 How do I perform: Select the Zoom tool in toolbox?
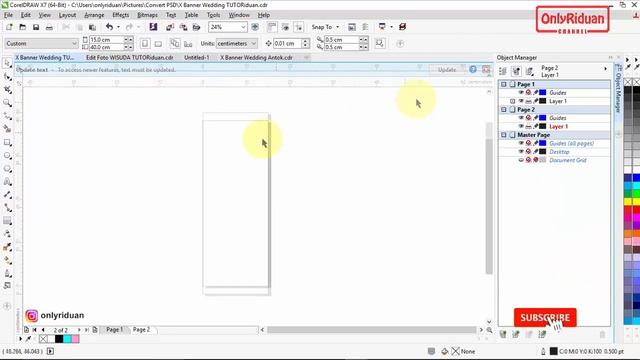pyautogui.click(x=7, y=103)
